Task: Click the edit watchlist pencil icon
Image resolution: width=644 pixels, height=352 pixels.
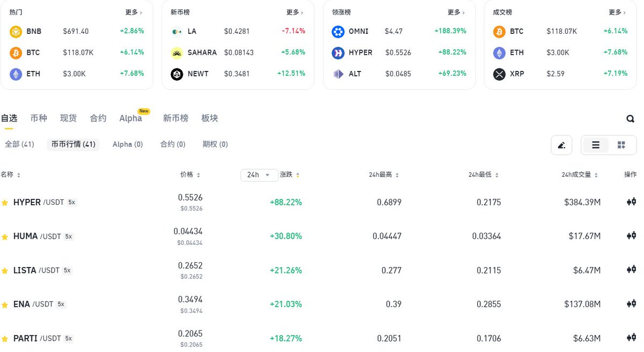Action: coord(561,145)
